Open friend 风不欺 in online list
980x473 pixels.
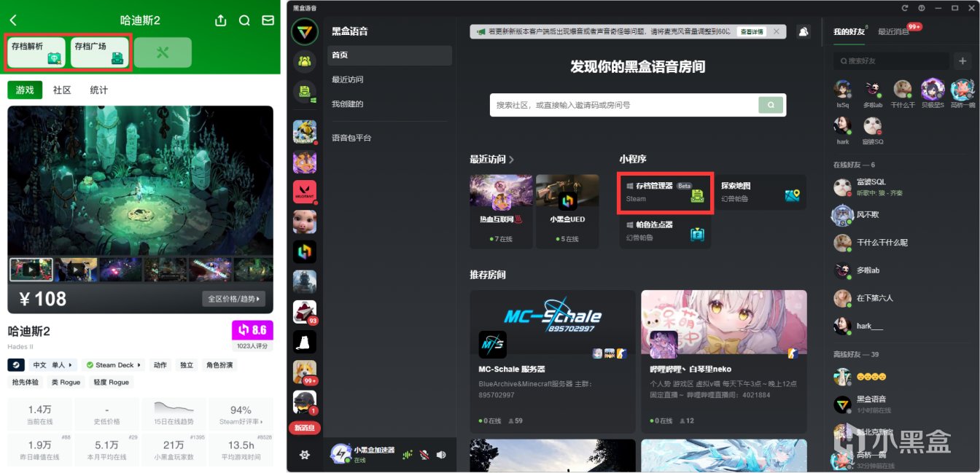tap(901, 215)
